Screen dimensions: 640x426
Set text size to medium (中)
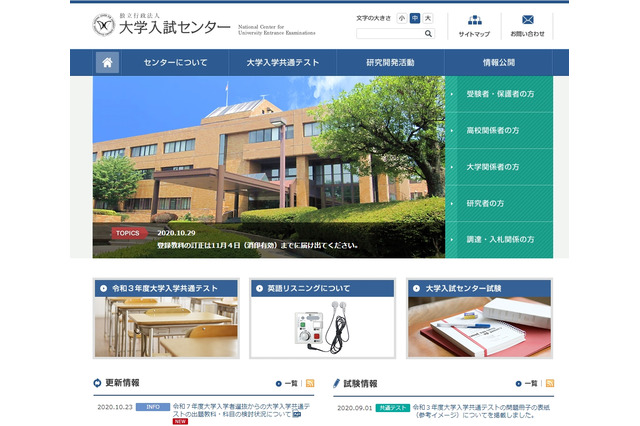(415, 18)
